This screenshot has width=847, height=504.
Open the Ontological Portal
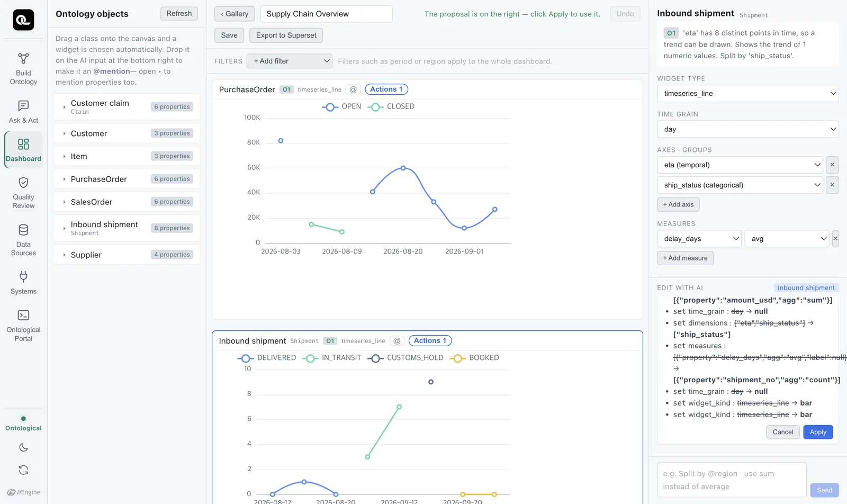(x=23, y=326)
